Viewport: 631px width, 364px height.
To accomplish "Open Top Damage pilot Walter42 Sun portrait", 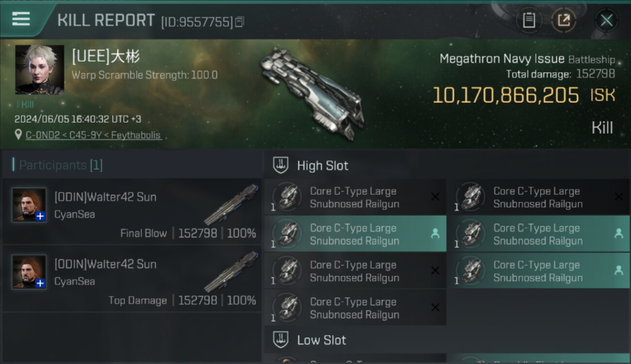I will point(29,272).
